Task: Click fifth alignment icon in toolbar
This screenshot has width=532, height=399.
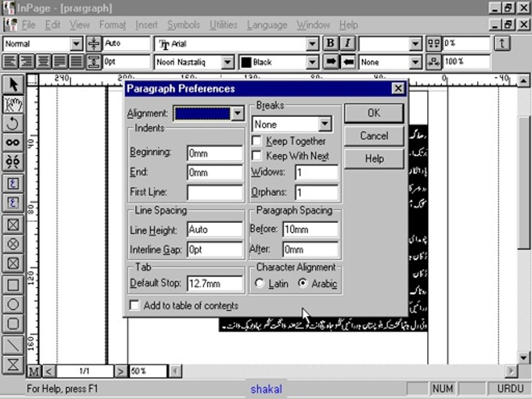Action: coord(76,62)
